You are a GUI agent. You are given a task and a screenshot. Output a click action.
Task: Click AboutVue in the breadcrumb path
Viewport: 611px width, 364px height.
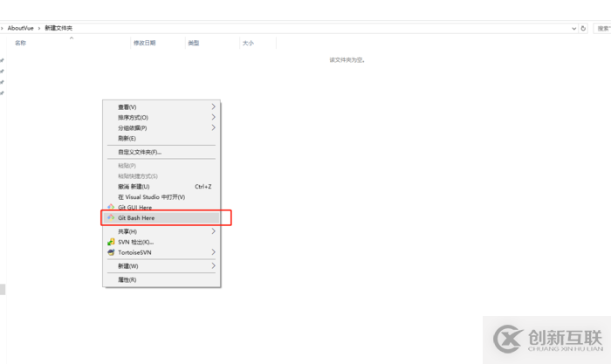[x=21, y=28]
